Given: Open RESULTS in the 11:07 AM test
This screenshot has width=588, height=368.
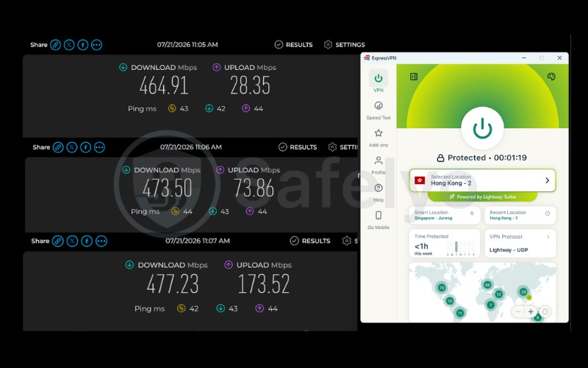Looking at the screenshot, I should (310, 241).
